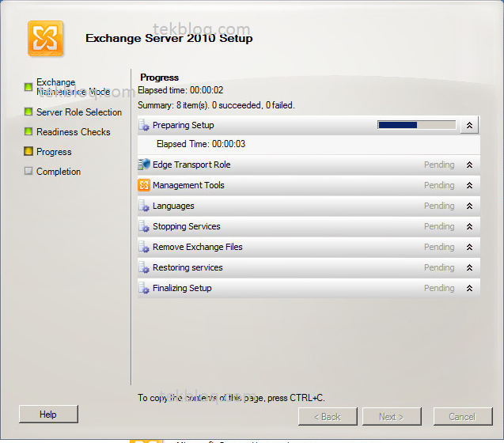
Task: Click the Exchange Server orange logo icon
Action: [45, 38]
